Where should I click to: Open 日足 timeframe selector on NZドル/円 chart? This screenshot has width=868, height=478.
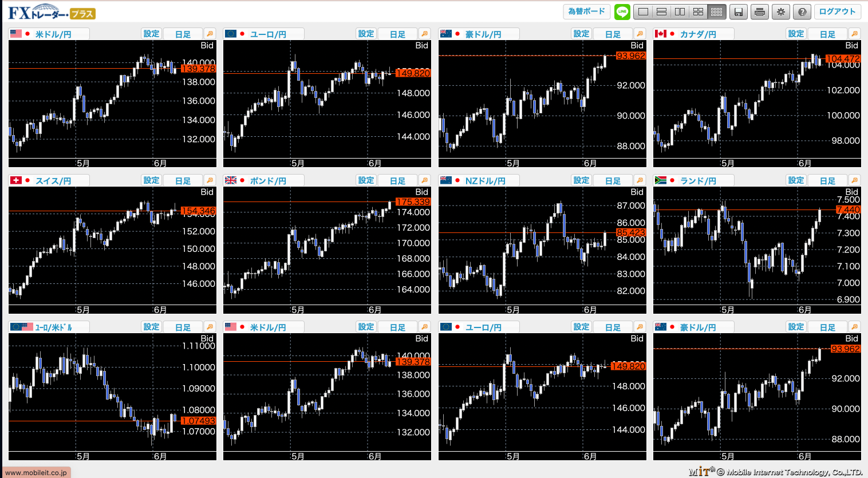(x=613, y=181)
